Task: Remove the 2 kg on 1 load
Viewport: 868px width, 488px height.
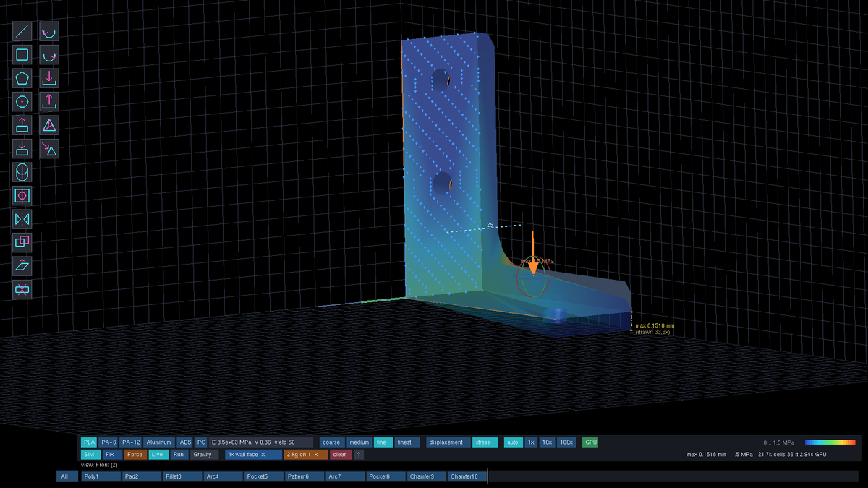Action: tap(316, 455)
